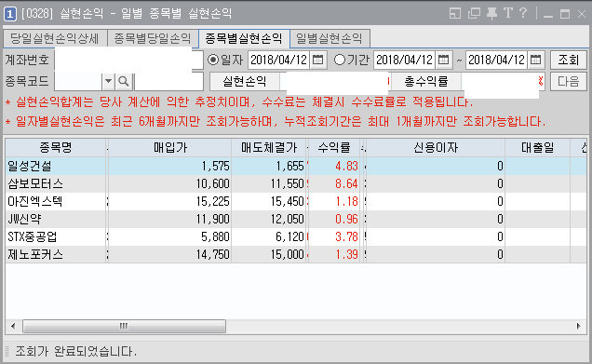Select the STX중공업 row

pyautogui.click(x=296, y=237)
